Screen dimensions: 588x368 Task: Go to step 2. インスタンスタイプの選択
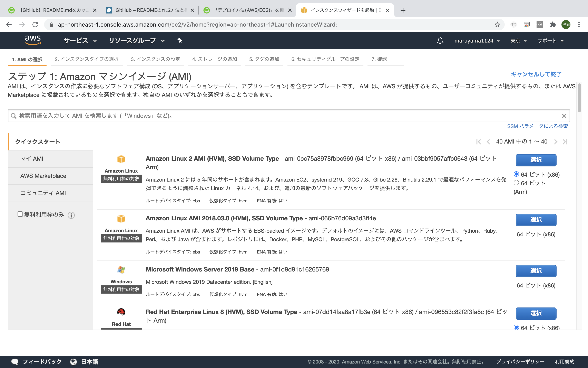pyautogui.click(x=87, y=59)
